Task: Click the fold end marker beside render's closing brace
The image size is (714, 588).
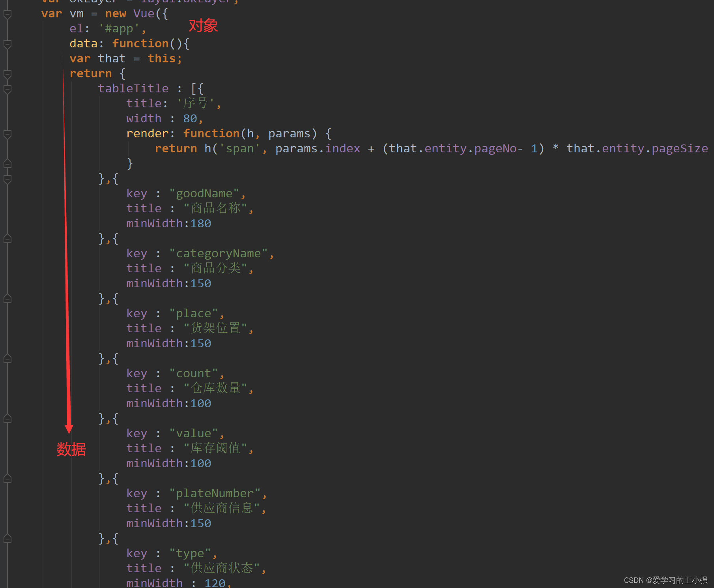Action: pyautogui.click(x=7, y=164)
